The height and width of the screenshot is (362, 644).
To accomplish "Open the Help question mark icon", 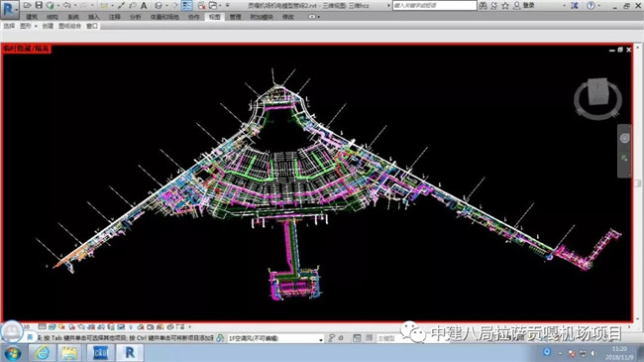I will (x=590, y=5).
